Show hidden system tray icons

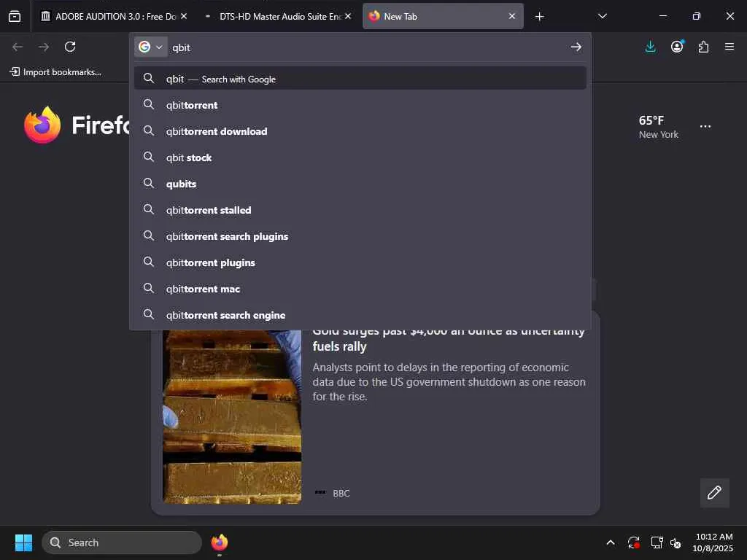pos(611,542)
